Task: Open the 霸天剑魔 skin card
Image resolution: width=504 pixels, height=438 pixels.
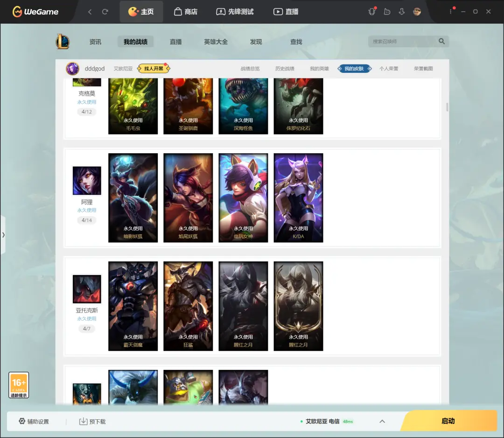Action: tap(133, 306)
